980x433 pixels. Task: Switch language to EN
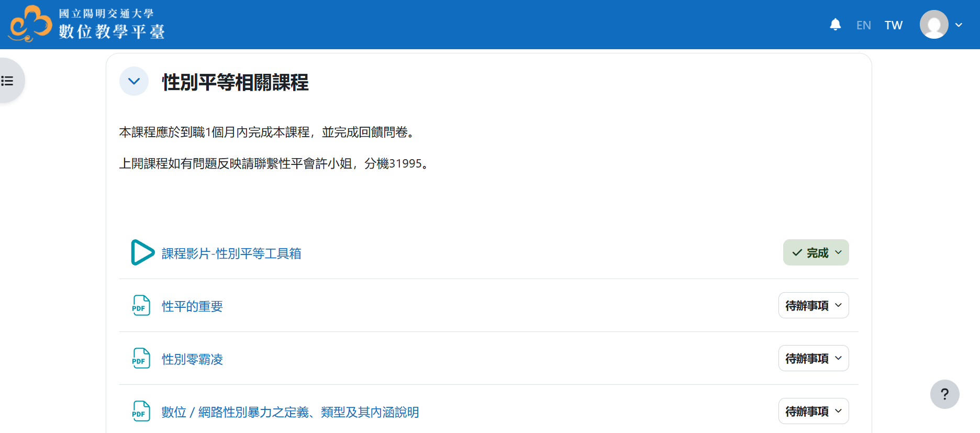point(863,25)
